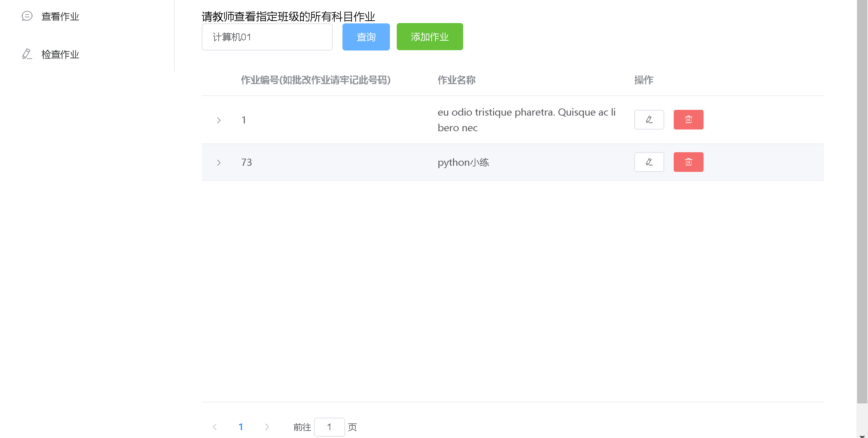868x438 pixels.
Task: Go to next page with right arrow
Action: click(267, 427)
